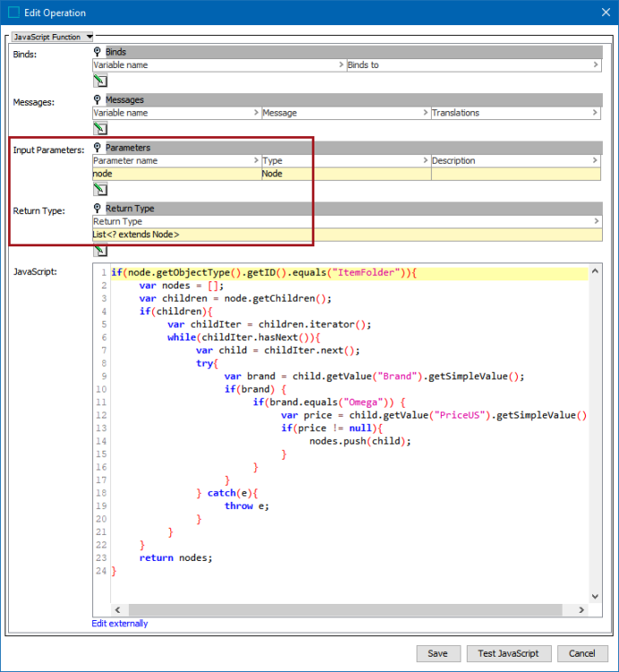The width and height of the screenshot is (619, 672).
Task: Click code line 'if(children){'
Action: [176, 312]
